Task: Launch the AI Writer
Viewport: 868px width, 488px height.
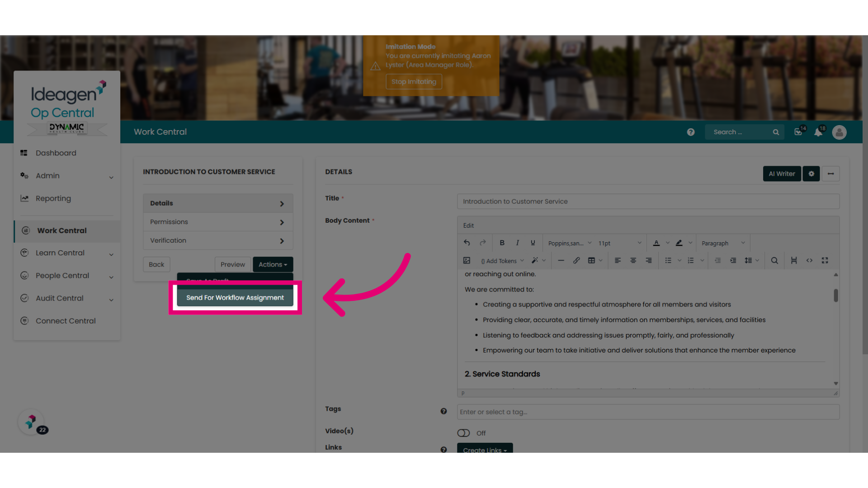Action: [x=782, y=174]
